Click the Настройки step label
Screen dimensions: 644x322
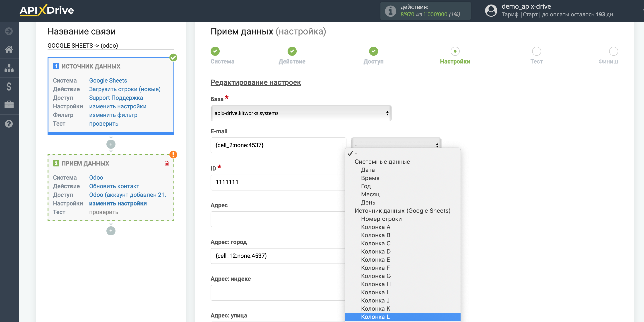click(455, 62)
